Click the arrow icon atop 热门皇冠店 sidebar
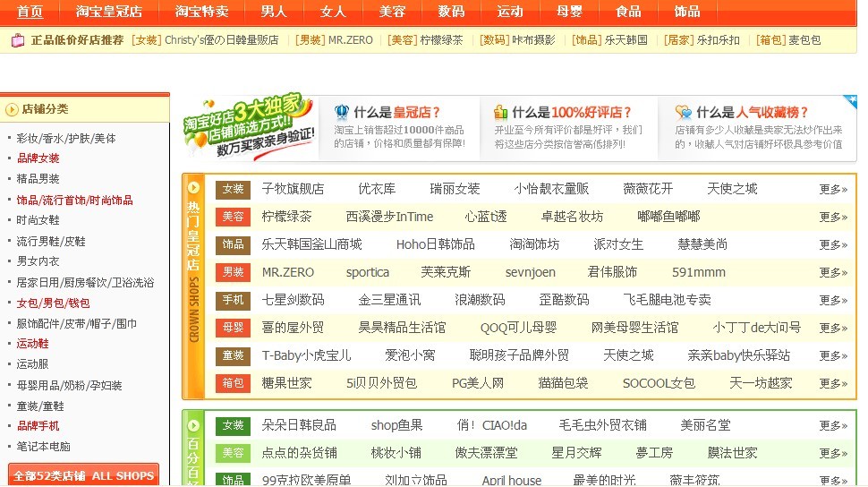This screenshot has width=868, height=487. tap(193, 187)
